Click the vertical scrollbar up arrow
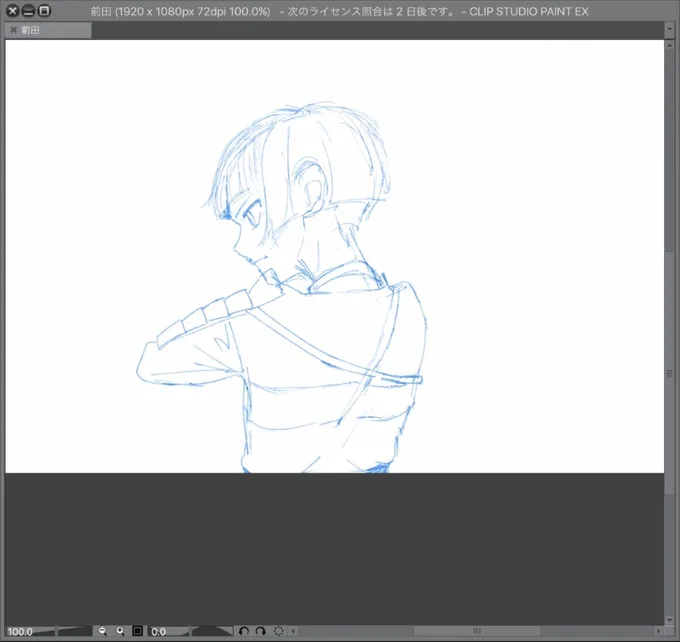This screenshot has width=680, height=642. tap(670, 45)
